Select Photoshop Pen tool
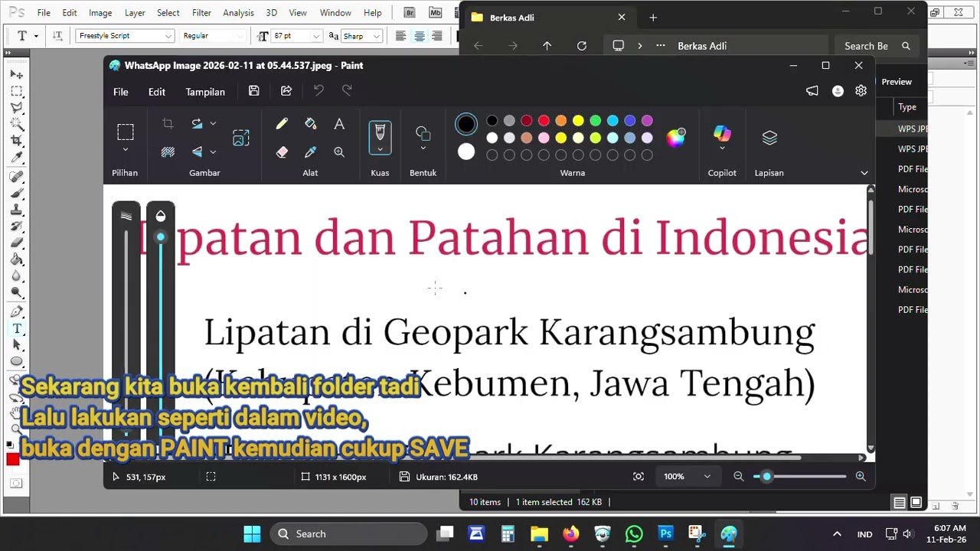 pos(16,312)
